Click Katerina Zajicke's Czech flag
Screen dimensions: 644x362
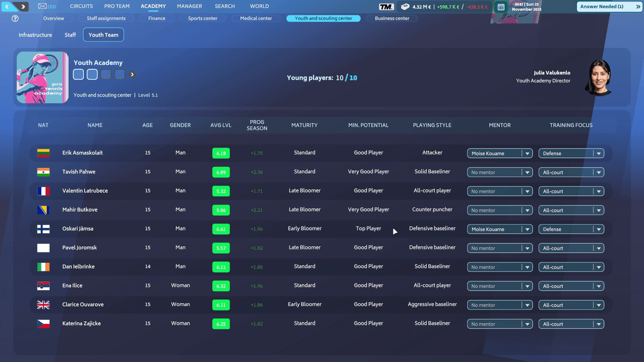coord(43,323)
